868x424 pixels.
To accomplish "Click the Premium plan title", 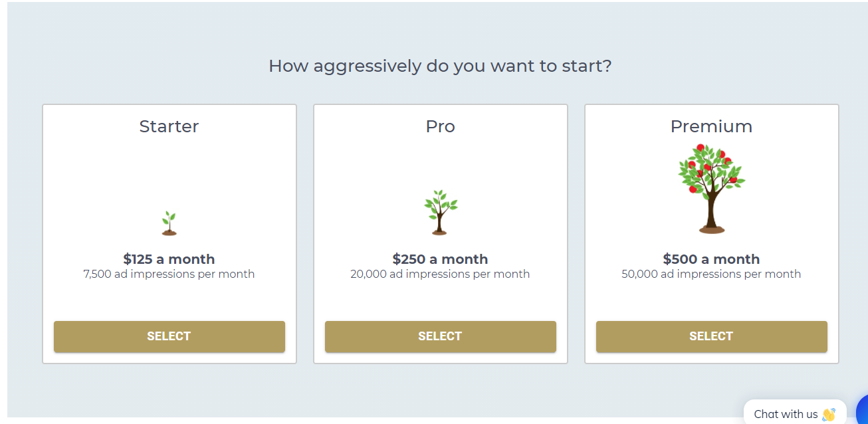I will click(x=711, y=126).
